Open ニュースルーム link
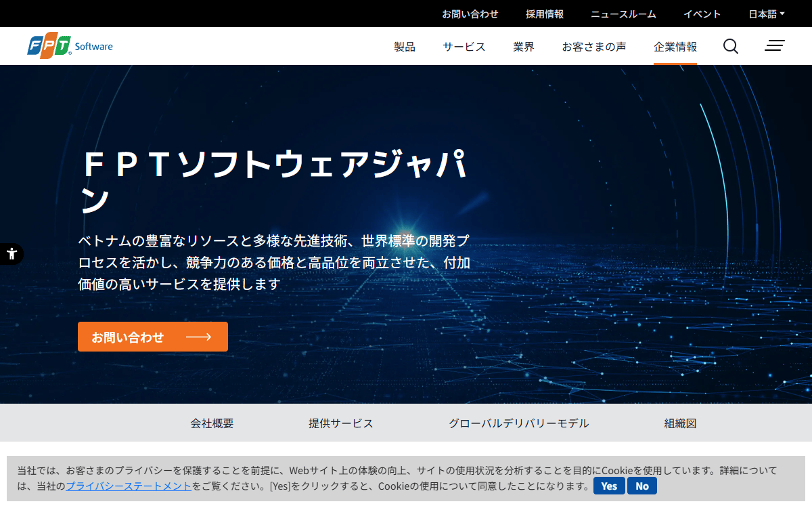 [623, 14]
